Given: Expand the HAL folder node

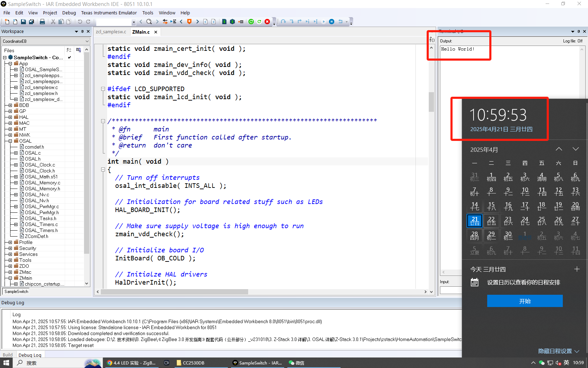Looking at the screenshot, I should click(x=10, y=117).
